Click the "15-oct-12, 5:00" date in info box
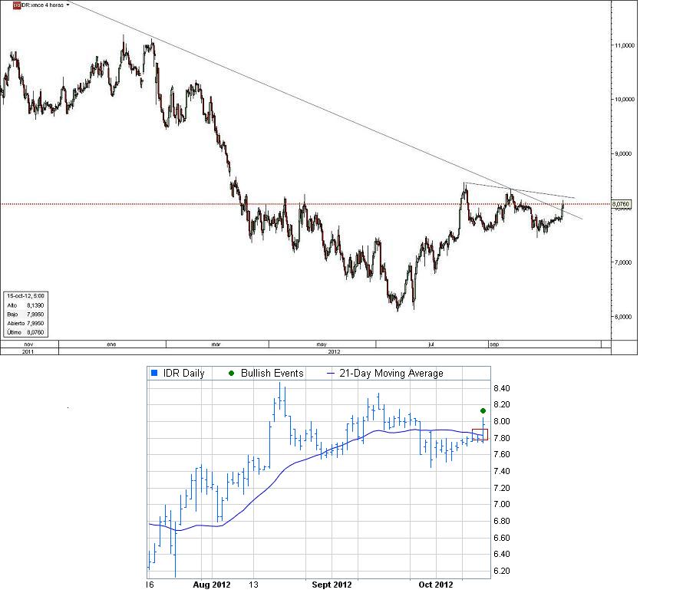683x616 pixels. (25, 296)
